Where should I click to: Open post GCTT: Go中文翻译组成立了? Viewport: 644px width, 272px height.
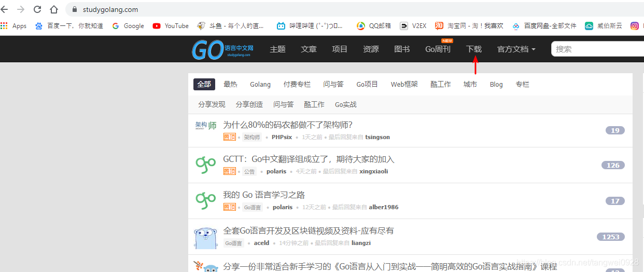(309, 159)
